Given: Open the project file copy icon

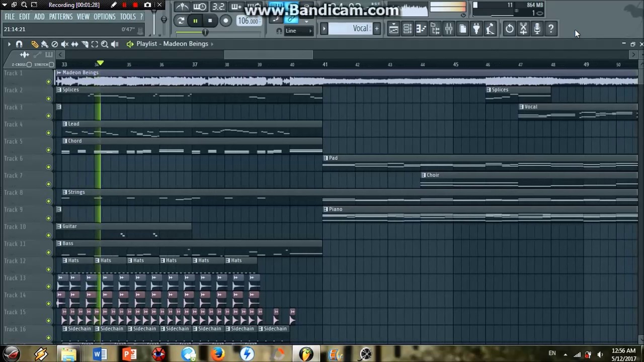Looking at the screenshot, I should [463, 29].
